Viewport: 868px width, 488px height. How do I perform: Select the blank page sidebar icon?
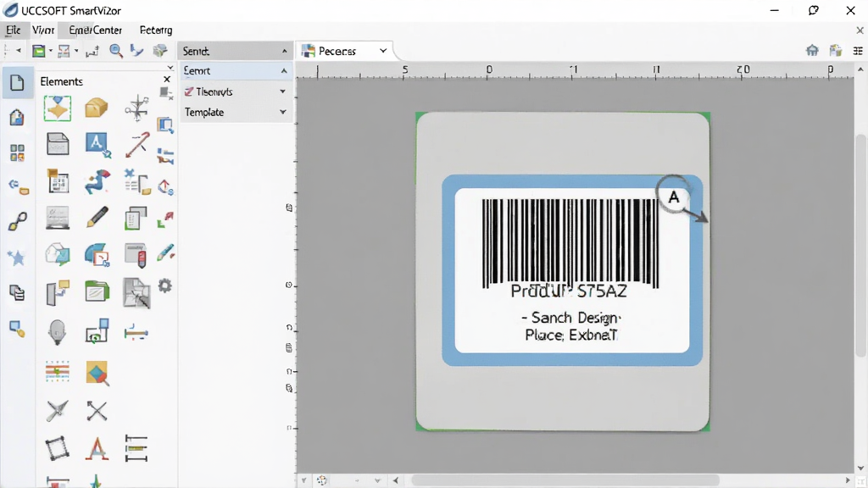tap(17, 83)
